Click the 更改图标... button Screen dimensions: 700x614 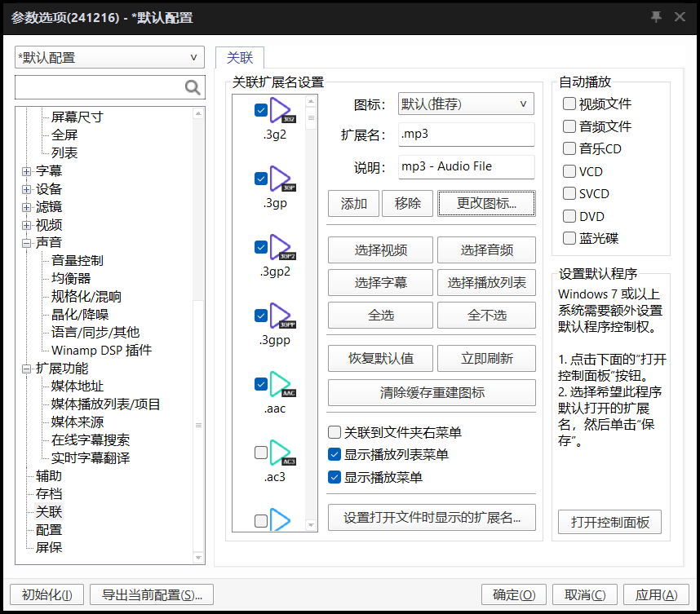[486, 204]
